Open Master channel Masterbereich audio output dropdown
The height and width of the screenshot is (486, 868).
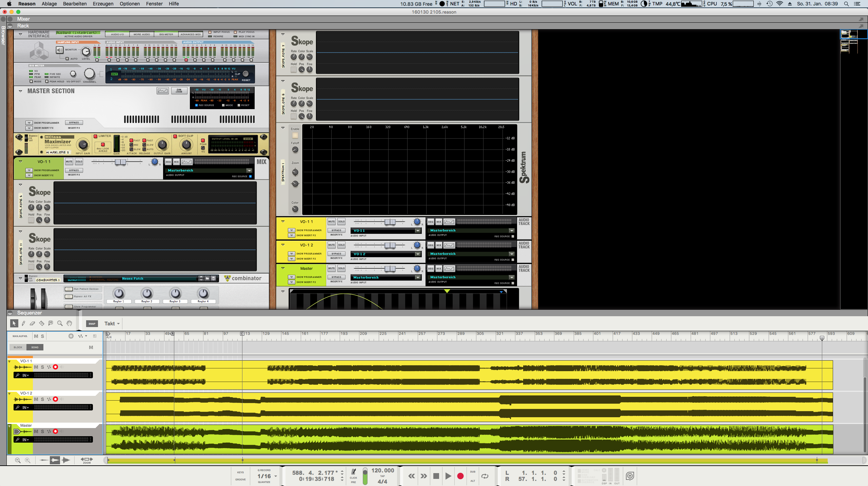pyautogui.click(x=512, y=278)
